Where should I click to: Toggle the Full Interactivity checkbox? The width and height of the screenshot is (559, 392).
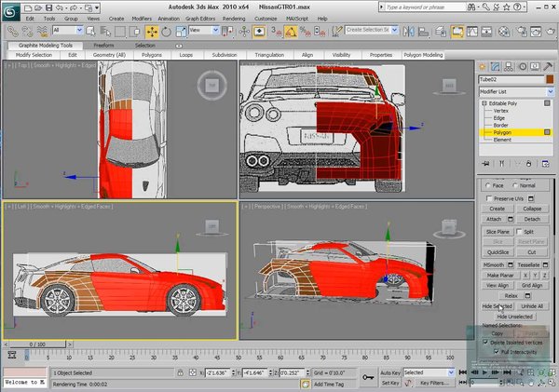click(x=497, y=352)
